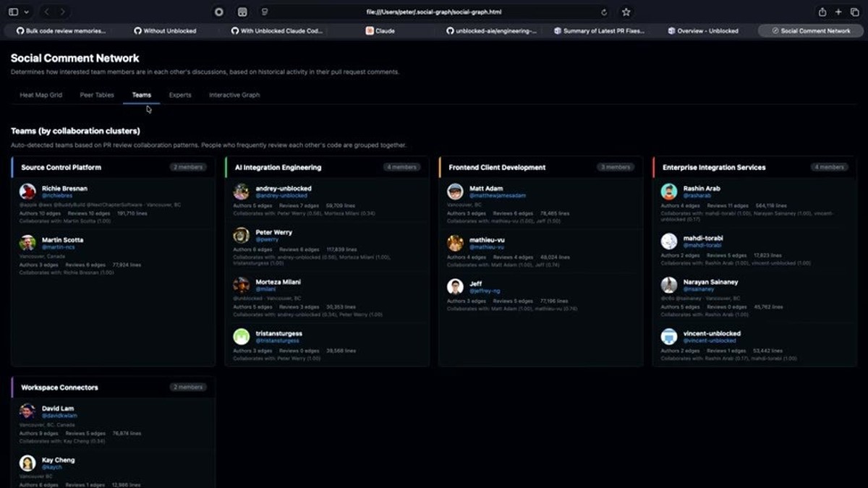Click the Enterprise Integration Services 4 members badge
The height and width of the screenshot is (488, 868).
click(x=829, y=167)
